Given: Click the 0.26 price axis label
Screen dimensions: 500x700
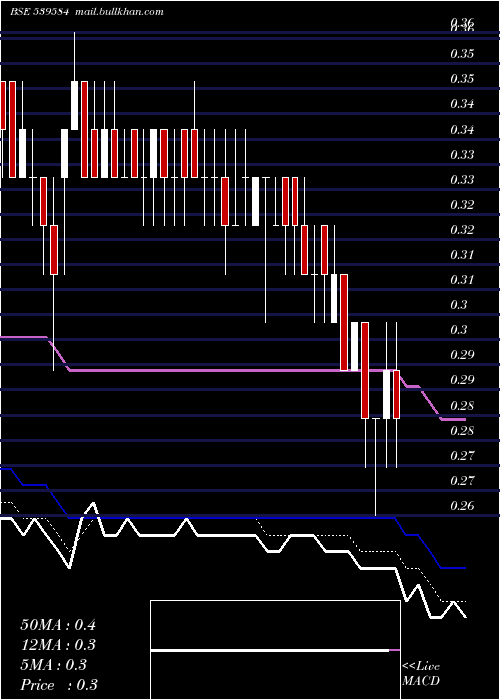Looking at the screenshot, I should pyautogui.click(x=461, y=505).
